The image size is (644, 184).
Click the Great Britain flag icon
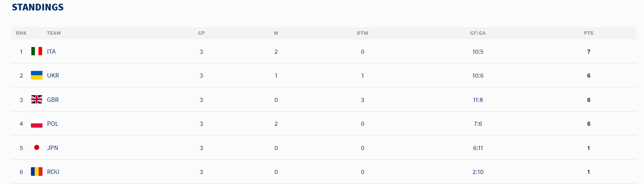point(37,99)
